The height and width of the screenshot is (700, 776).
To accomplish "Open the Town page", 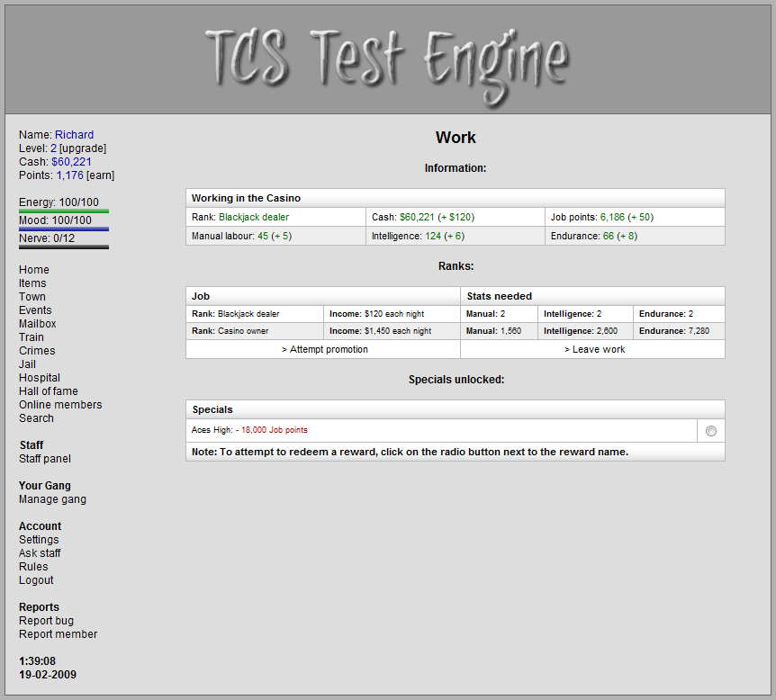I will [x=32, y=297].
